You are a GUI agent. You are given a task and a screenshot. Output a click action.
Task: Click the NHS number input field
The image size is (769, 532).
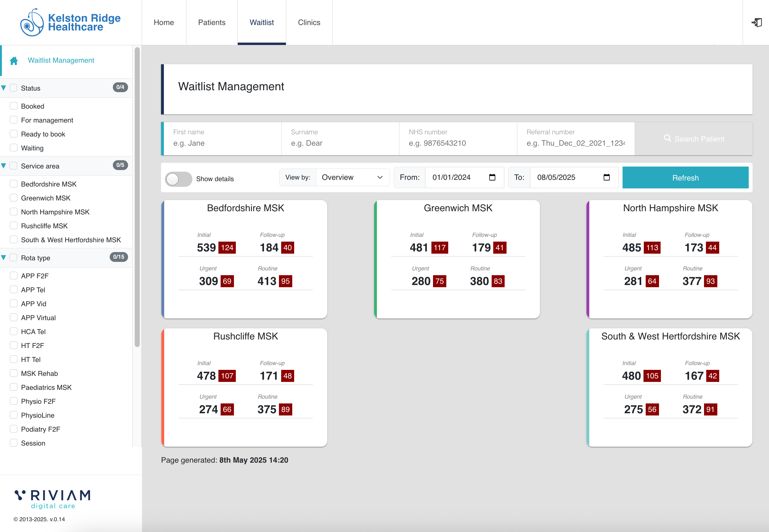tap(457, 143)
